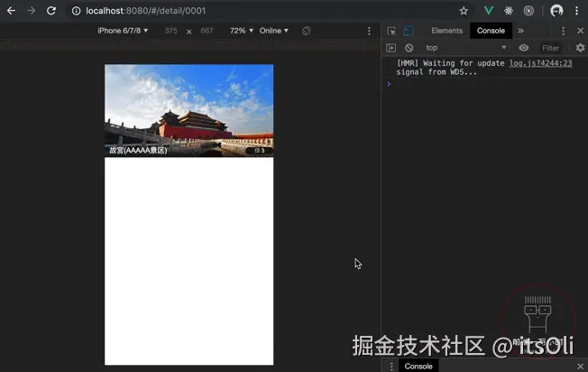
Task: Open the iPhone 6/7/8 device dropdown
Action: [123, 31]
